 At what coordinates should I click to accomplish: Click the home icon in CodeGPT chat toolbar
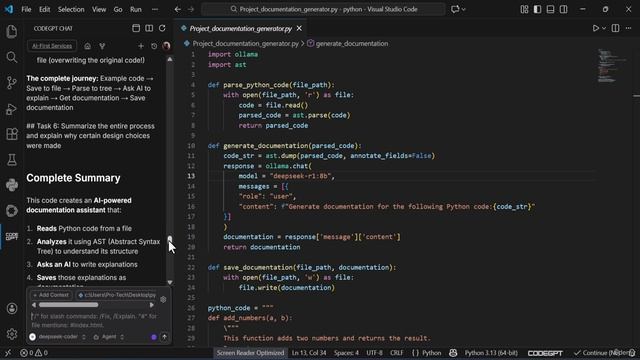(87, 46)
